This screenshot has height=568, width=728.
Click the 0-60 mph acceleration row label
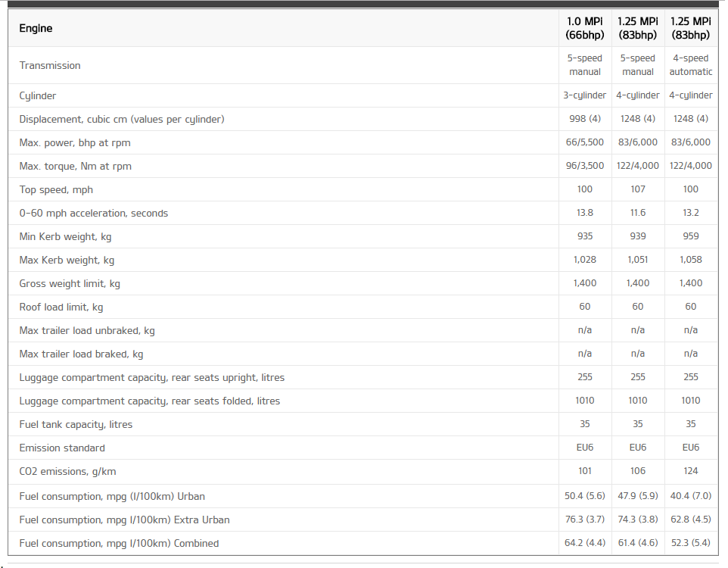tap(93, 214)
